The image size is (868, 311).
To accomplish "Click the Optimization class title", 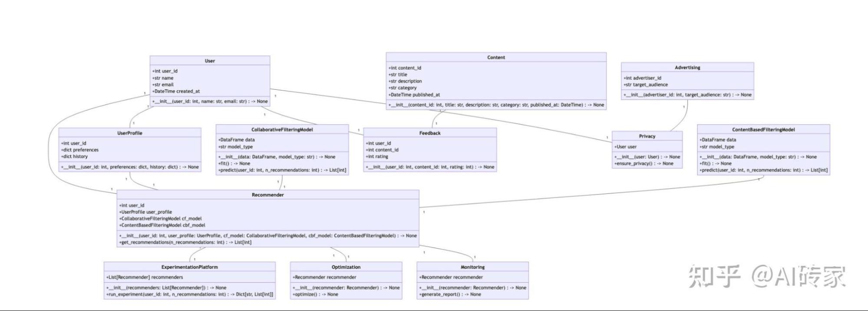I will [346, 267].
